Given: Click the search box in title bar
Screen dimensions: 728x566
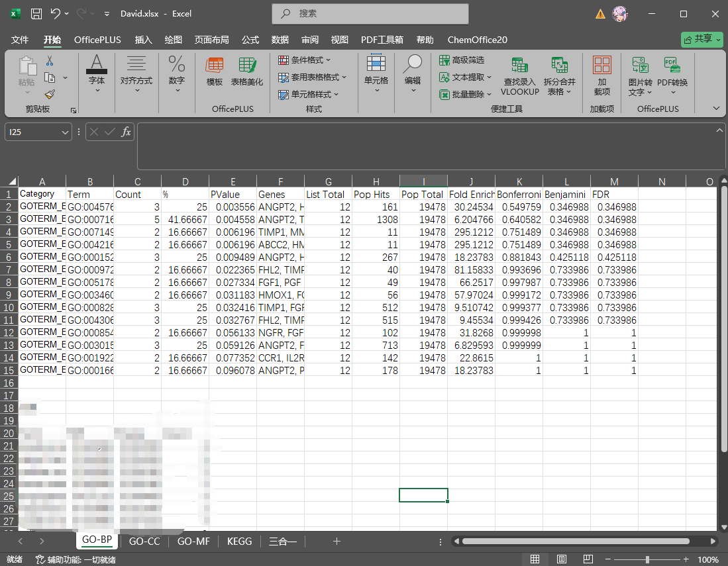Looking at the screenshot, I should click(370, 13).
